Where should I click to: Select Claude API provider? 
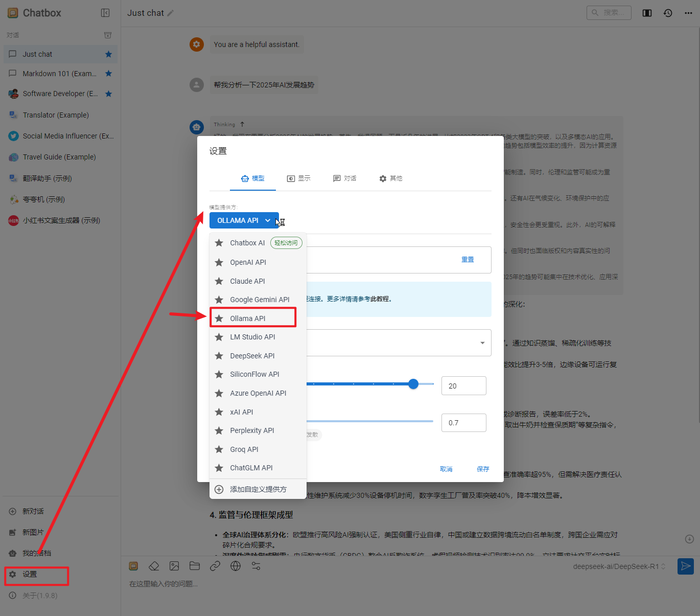(x=258, y=281)
